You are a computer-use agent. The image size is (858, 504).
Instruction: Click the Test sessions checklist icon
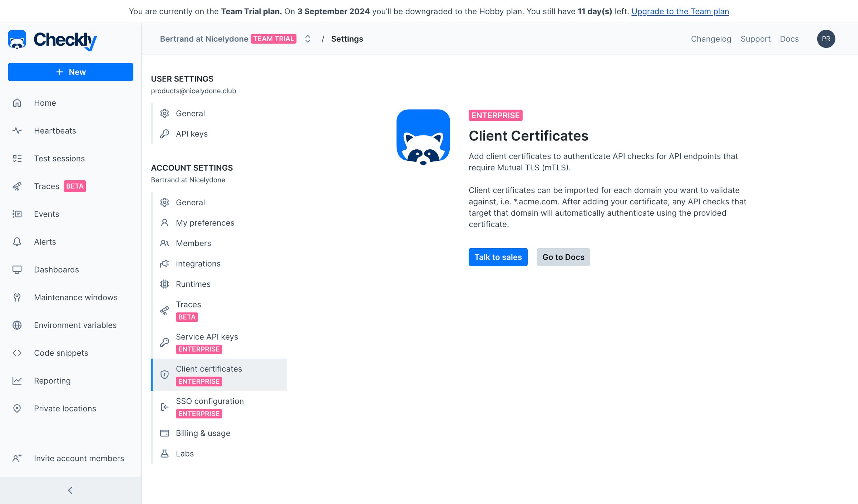(17, 159)
